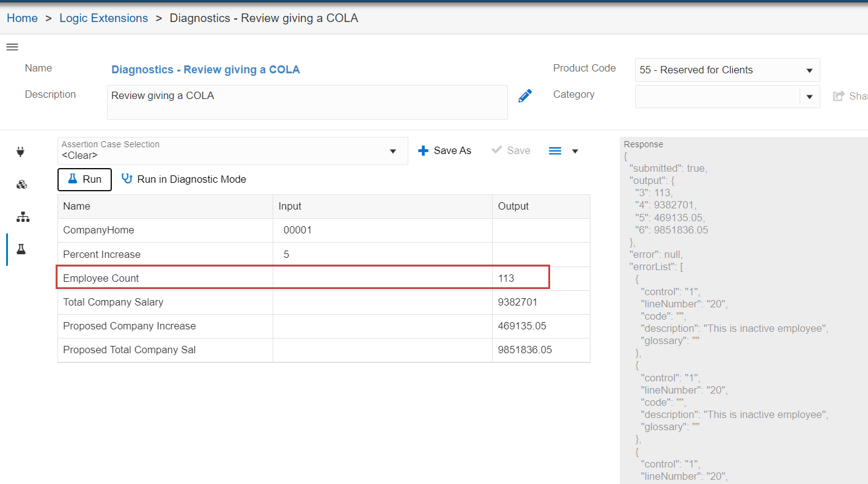The image size is (868, 484).
Task: Click the active flask testing icon in sidebar
Action: point(22,249)
